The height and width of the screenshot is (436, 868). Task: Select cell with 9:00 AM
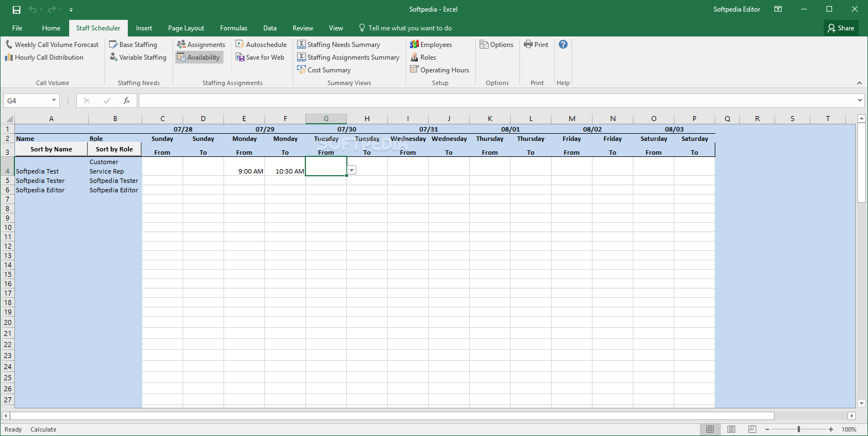(245, 166)
